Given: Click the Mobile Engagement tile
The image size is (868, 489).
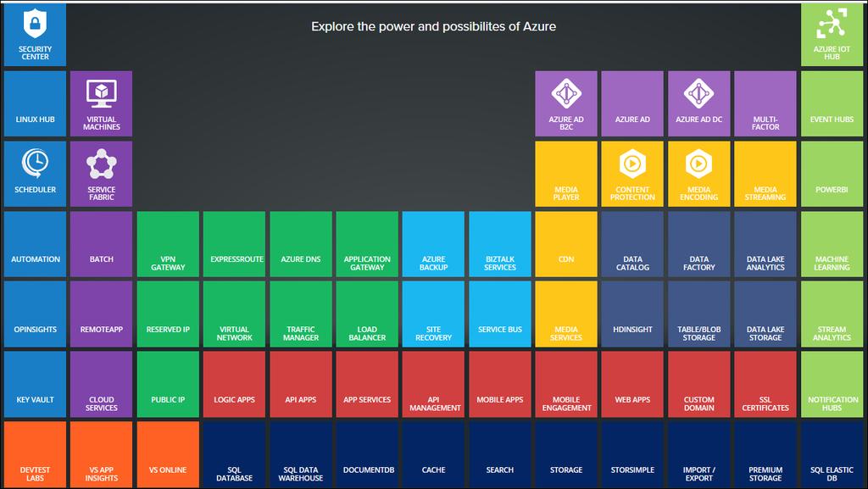Looking at the screenshot, I should tap(566, 385).
